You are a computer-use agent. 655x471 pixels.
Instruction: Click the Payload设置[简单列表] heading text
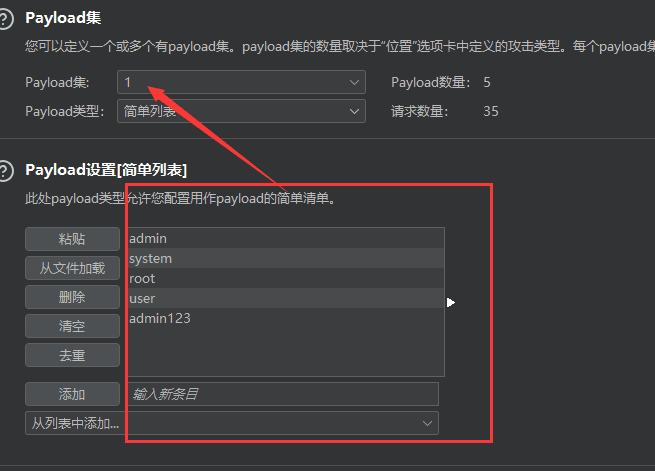106,170
